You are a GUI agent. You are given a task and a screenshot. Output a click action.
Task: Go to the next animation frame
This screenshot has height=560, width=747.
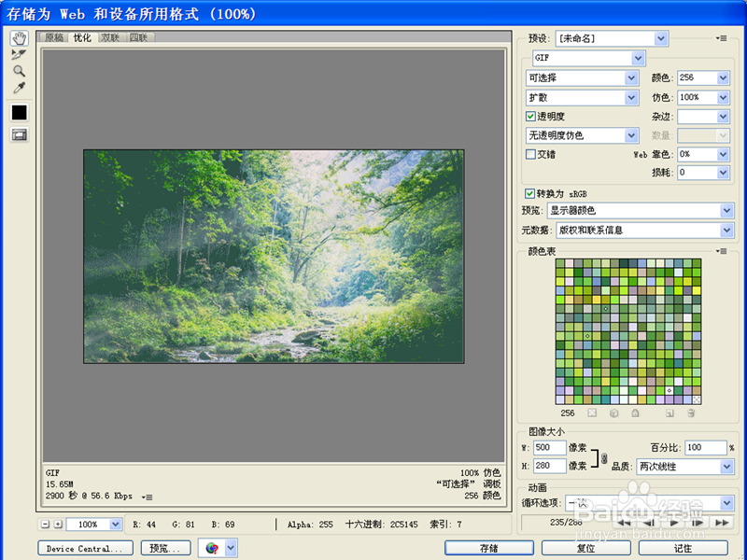(x=698, y=523)
